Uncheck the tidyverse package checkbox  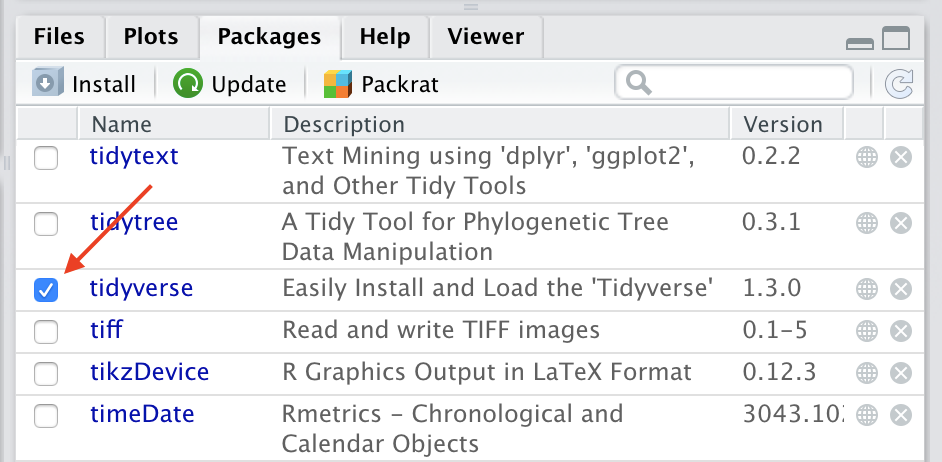pyautogui.click(x=46, y=290)
